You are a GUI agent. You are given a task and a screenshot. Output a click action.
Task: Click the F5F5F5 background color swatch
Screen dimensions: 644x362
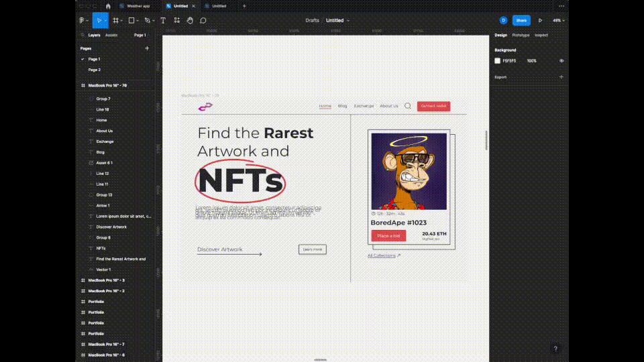pos(498,60)
